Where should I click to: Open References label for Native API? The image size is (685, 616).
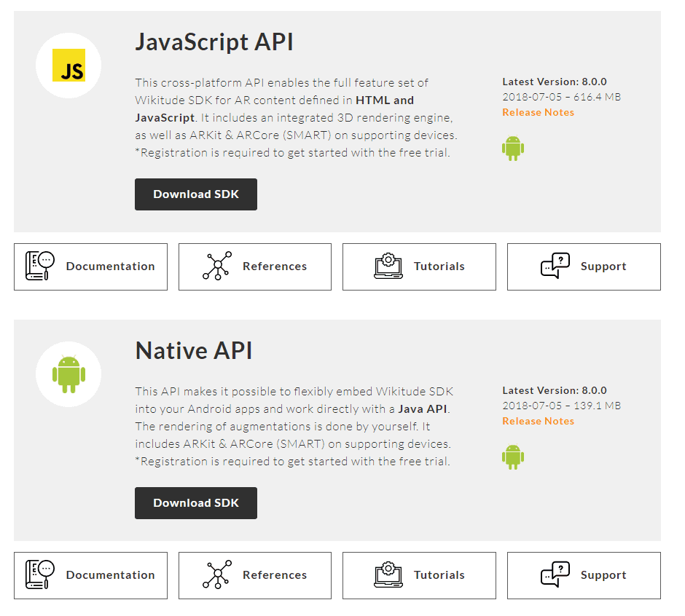275,575
